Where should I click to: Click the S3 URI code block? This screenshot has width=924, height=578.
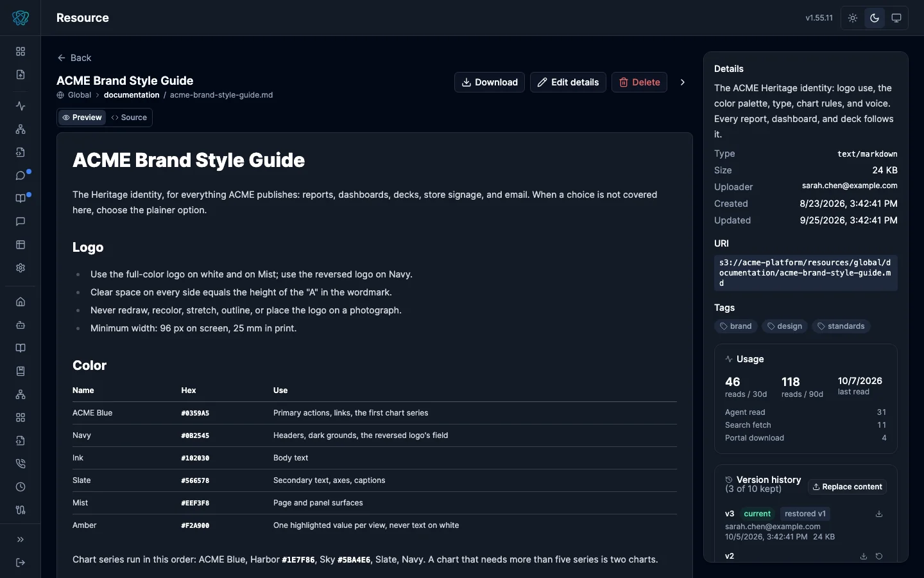806,273
